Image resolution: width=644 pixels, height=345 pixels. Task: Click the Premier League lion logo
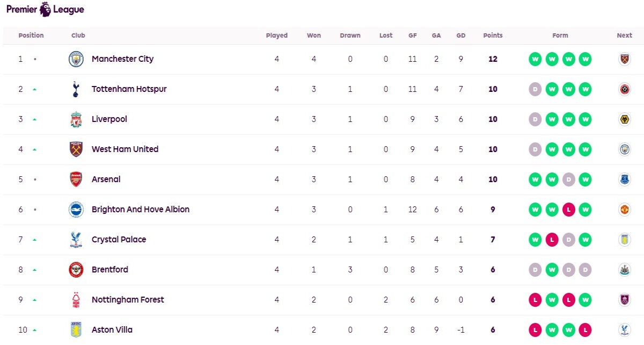tap(45, 9)
